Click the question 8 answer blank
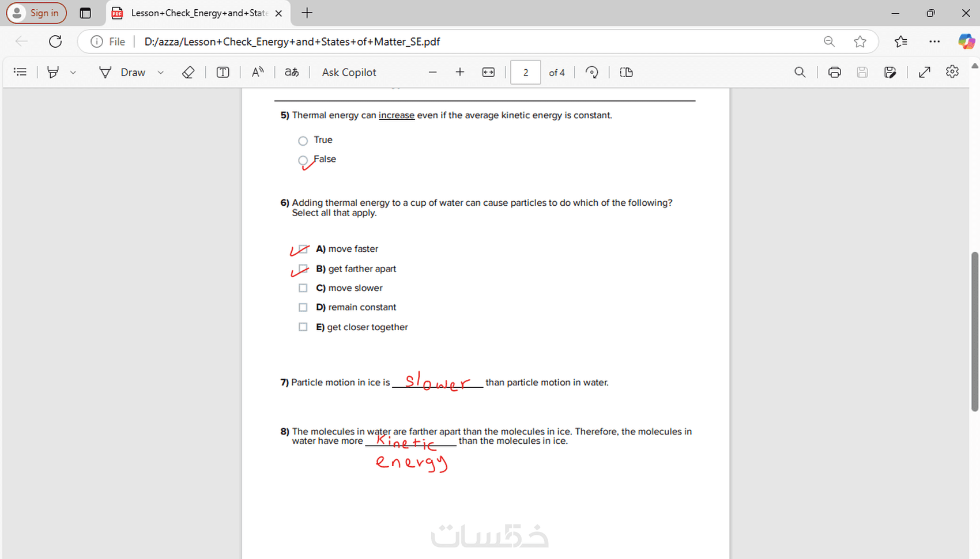The width and height of the screenshot is (980, 559). (x=410, y=441)
